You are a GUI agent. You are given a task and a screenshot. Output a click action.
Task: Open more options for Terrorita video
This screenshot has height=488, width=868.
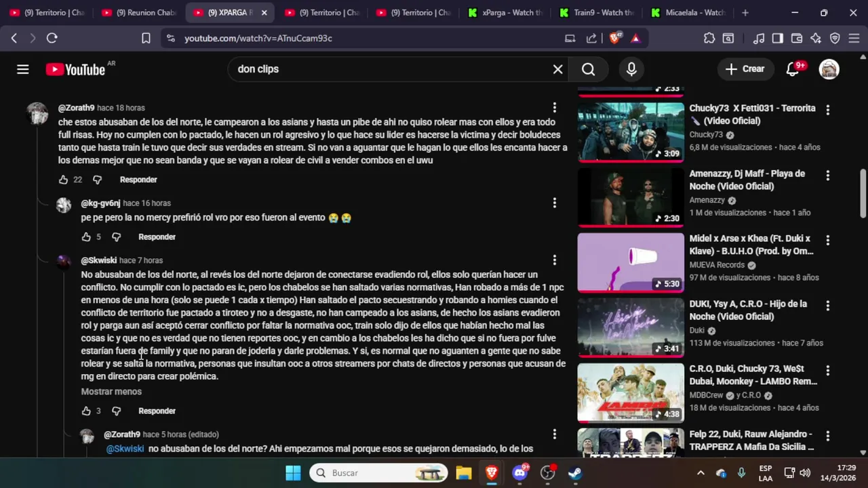(827, 110)
